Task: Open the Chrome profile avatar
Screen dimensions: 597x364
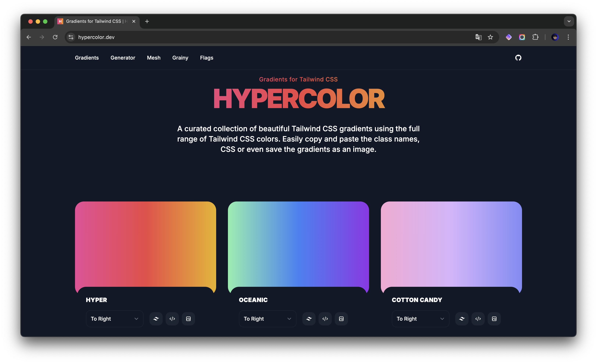Action: point(555,37)
